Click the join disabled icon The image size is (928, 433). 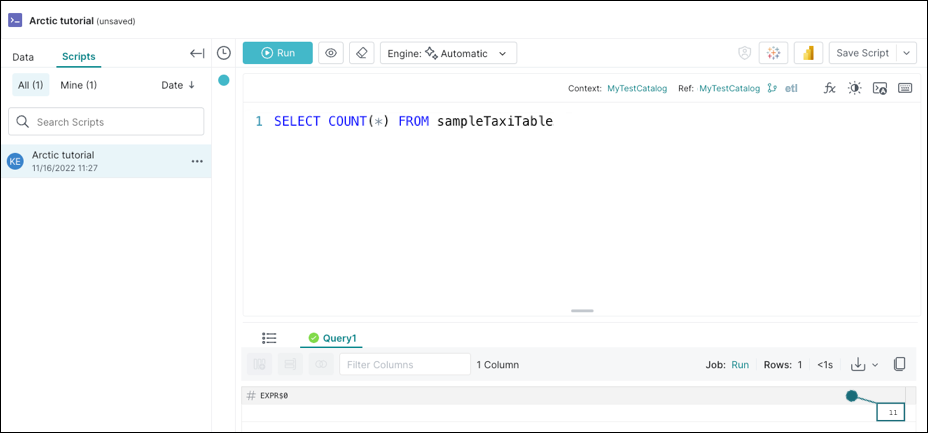321,364
